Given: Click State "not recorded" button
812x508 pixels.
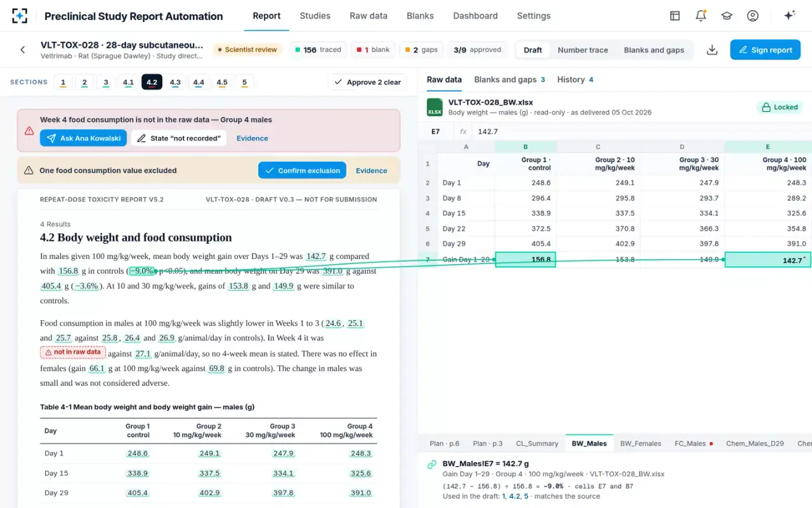Looking at the screenshot, I should point(179,138).
